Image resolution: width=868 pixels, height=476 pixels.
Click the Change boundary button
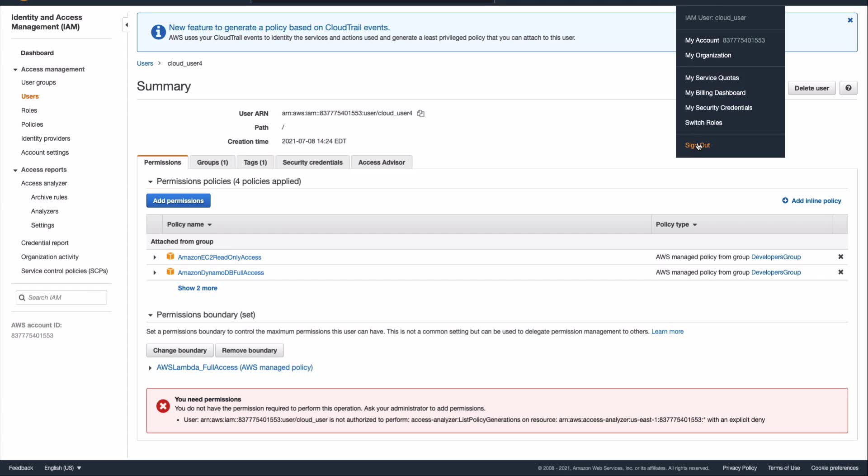[x=180, y=351]
